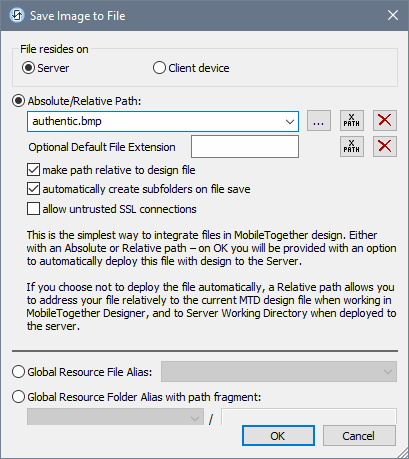
Task: Click the XPath icon beside the file path
Action: (x=352, y=120)
